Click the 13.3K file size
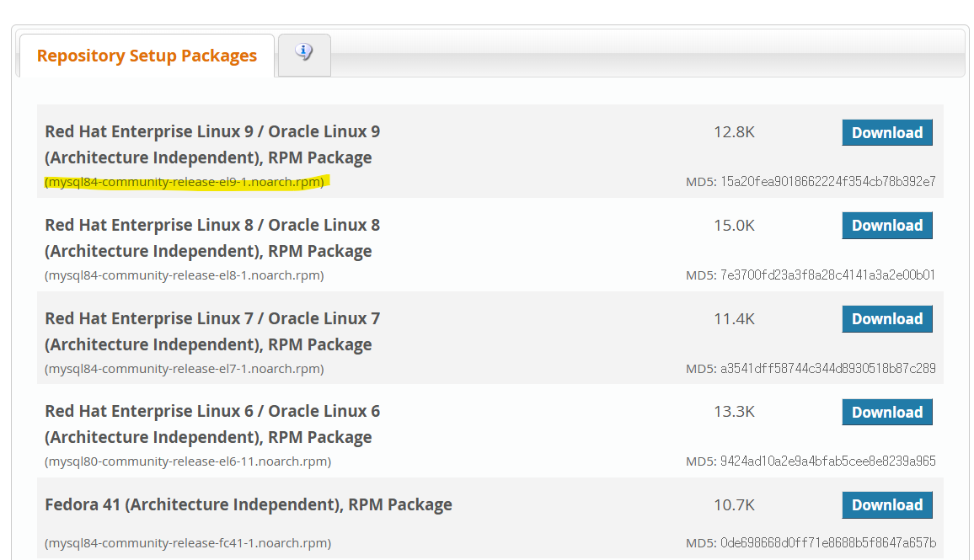The width and height of the screenshot is (974, 560). [x=734, y=412]
